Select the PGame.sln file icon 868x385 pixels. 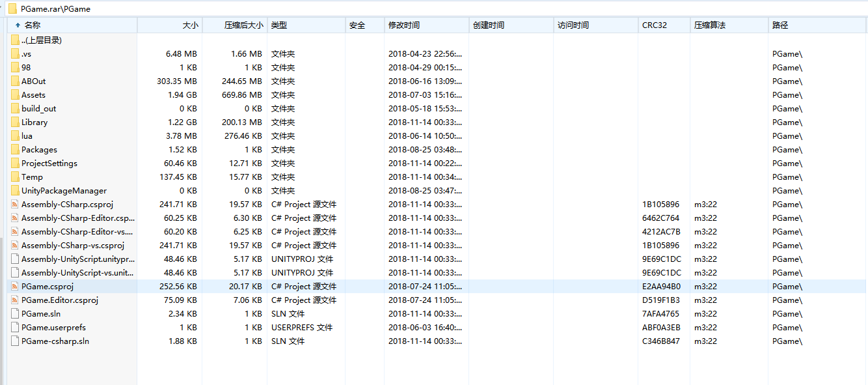point(15,314)
